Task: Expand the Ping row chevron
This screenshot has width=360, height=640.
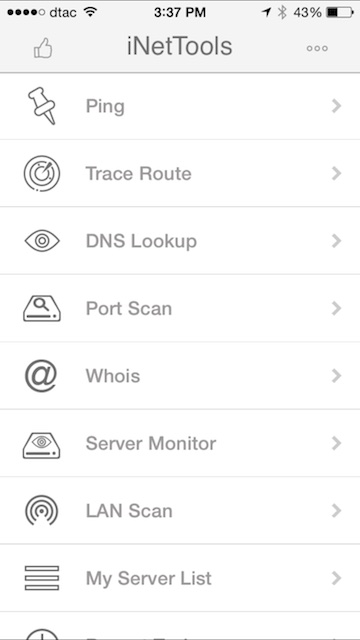Action: point(336,106)
